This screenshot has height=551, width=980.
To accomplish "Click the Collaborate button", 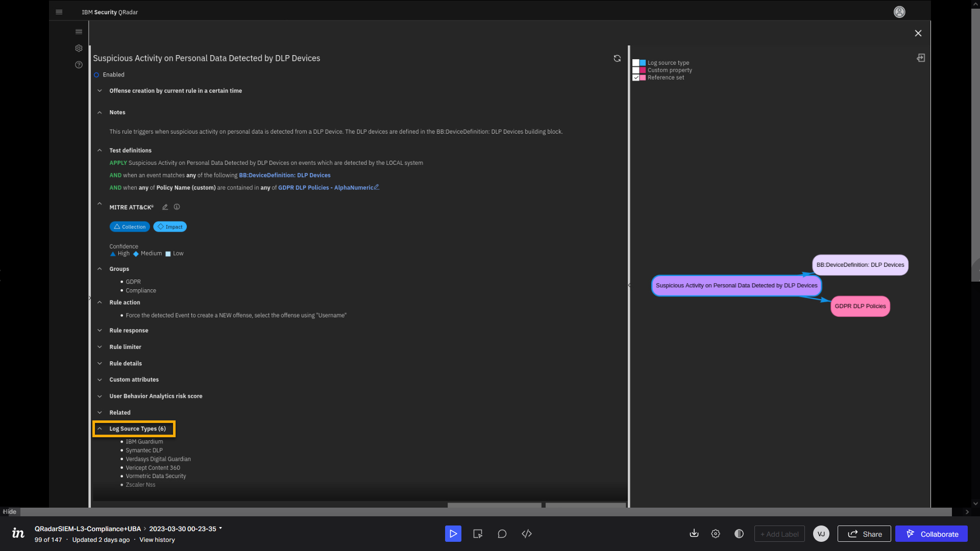I will point(931,534).
